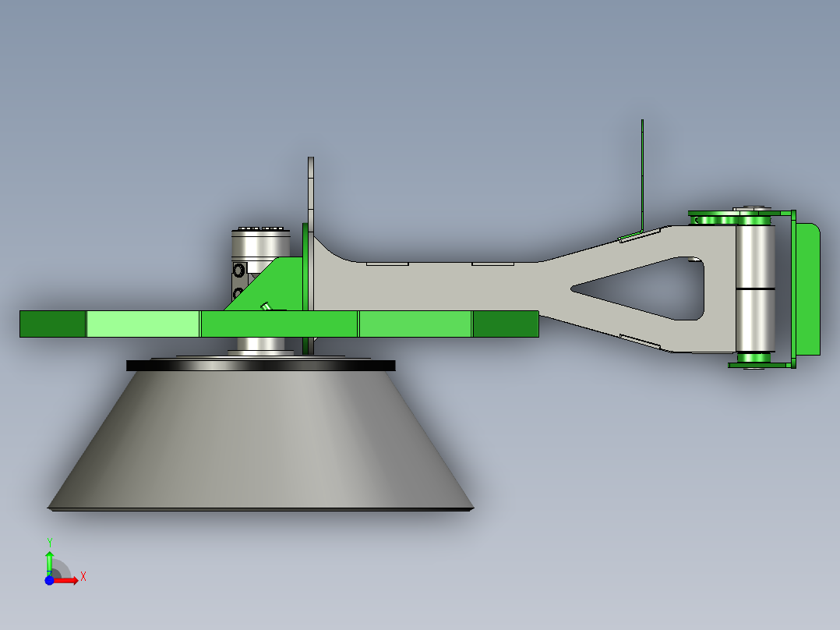
Task: Click the blue Z axis ball of the triad
Action: [49, 580]
